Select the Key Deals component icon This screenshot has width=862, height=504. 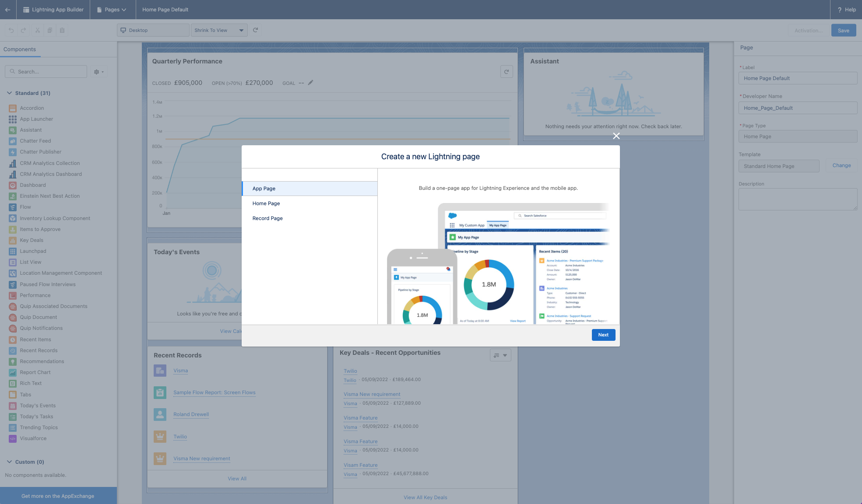[13, 240]
